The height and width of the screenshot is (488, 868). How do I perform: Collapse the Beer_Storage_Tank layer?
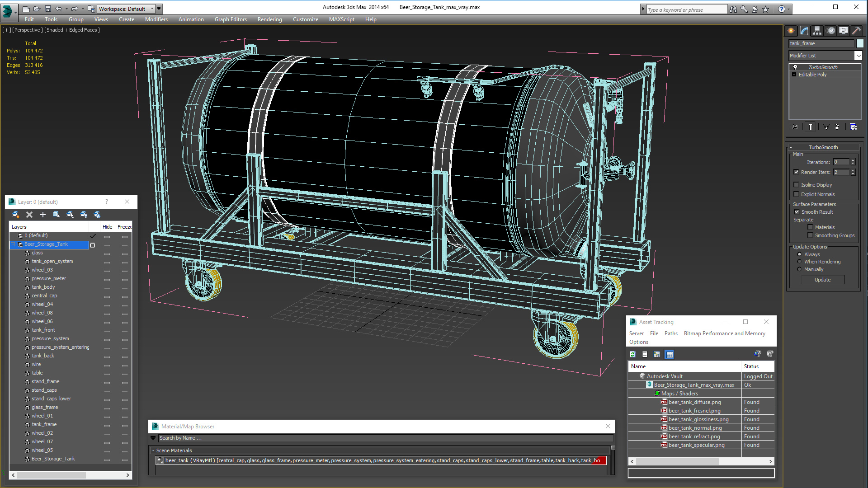[14, 244]
